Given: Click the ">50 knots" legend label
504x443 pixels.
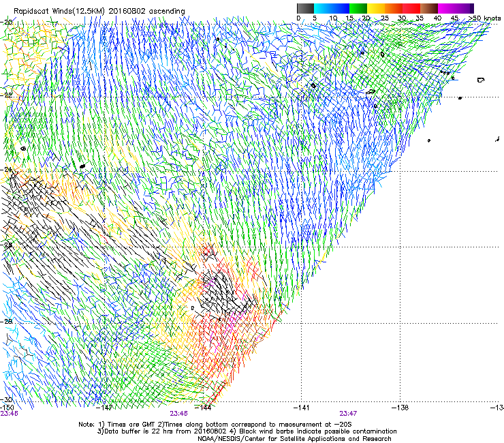Looking at the screenshot, I should (484, 18).
